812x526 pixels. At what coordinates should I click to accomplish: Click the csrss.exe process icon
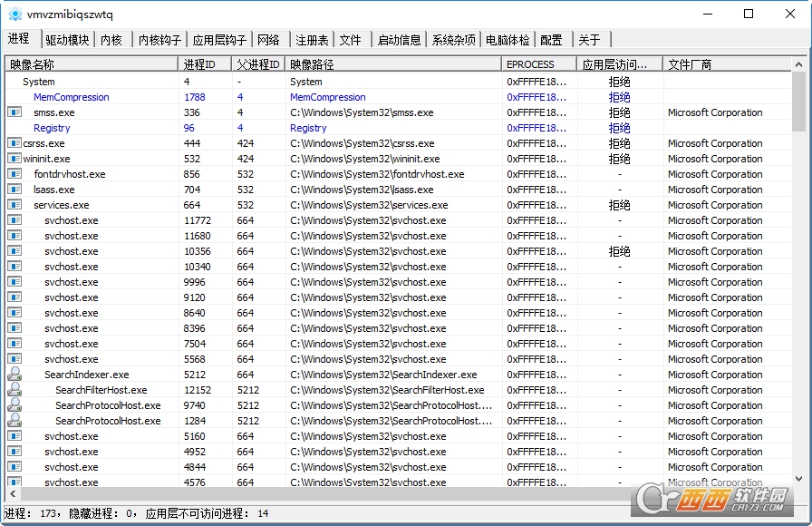pyautogui.click(x=14, y=143)
